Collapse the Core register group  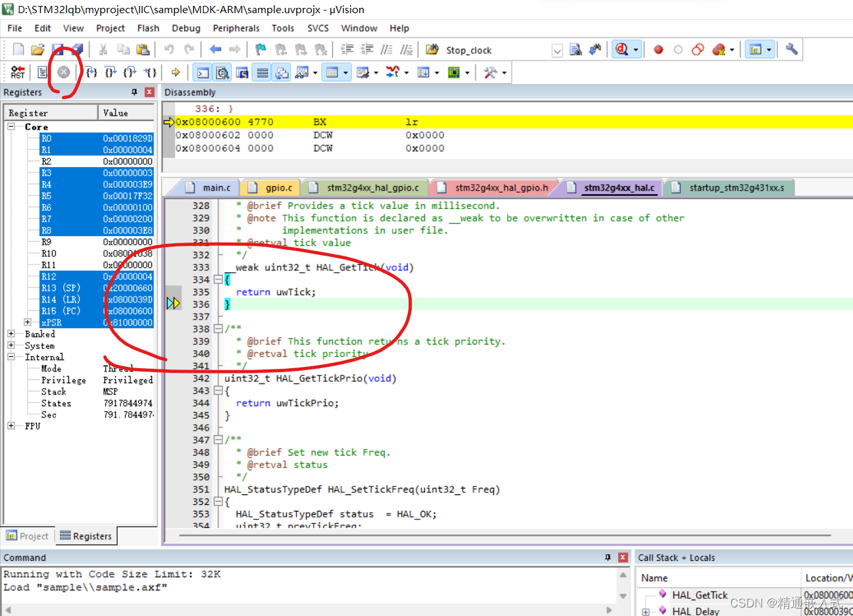point(11,126)
